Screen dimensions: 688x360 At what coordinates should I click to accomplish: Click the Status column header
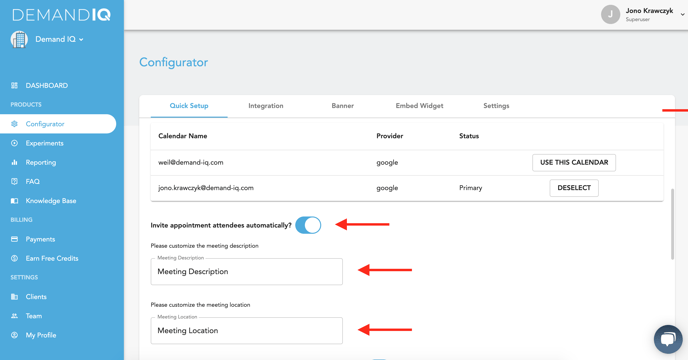click(x=469, y=136)
